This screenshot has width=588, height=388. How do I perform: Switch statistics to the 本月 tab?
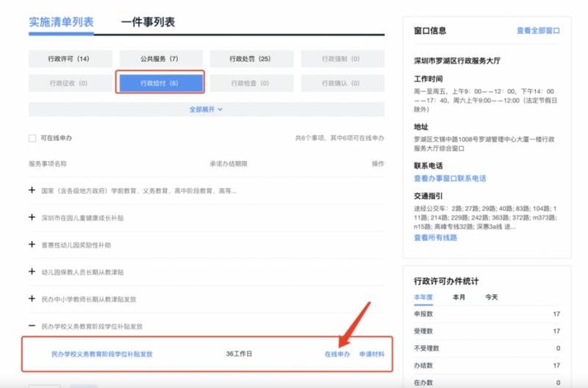(x=459, y=297)
